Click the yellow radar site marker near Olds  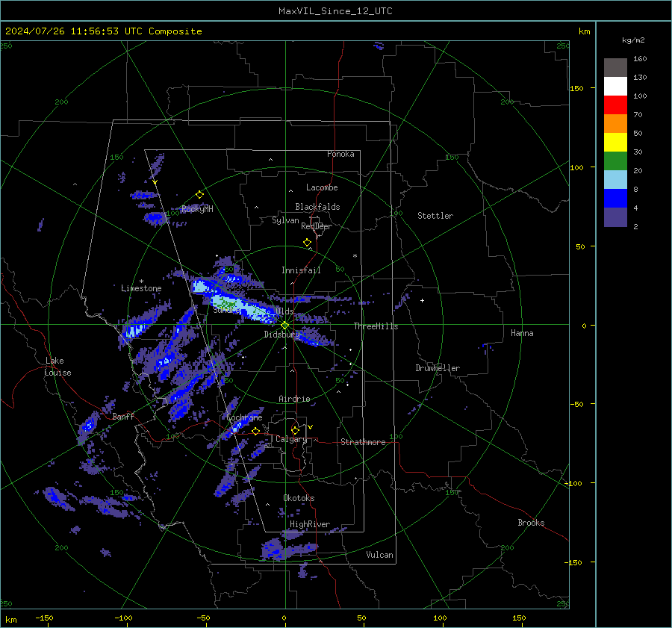(285, 326)
